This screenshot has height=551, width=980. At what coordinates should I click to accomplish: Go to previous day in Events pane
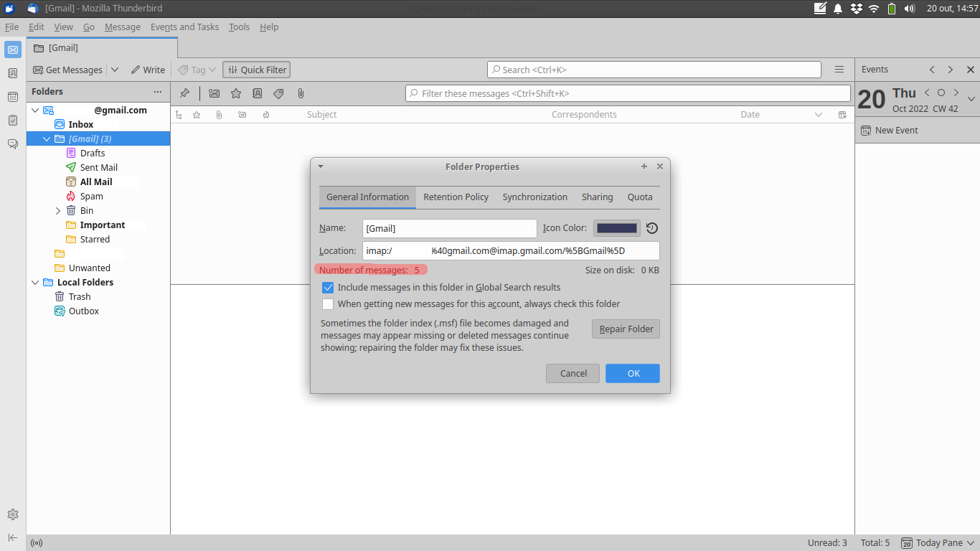pos(928,93)
